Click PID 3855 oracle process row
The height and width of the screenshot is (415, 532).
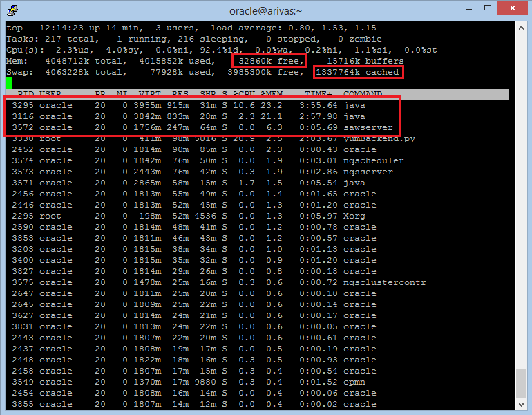click(194, 404)
